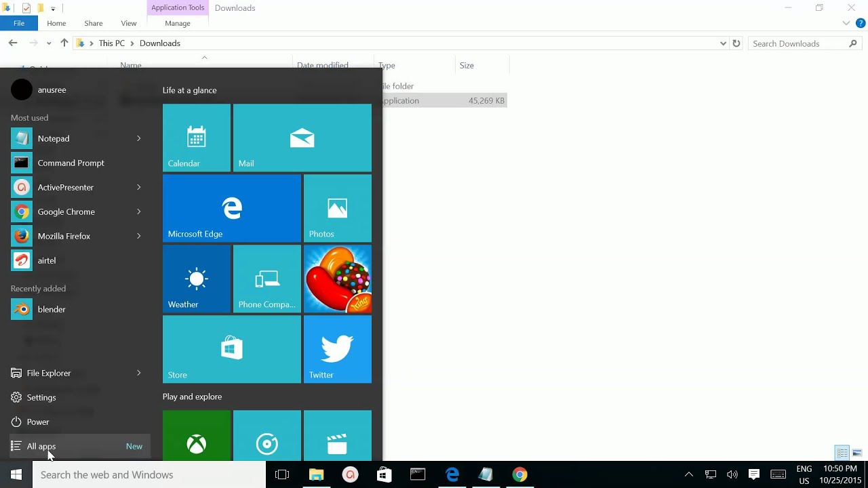Screen dimensions: 868x488
Task: Refresh the Downloads folder view
Action: pos(736,43)
